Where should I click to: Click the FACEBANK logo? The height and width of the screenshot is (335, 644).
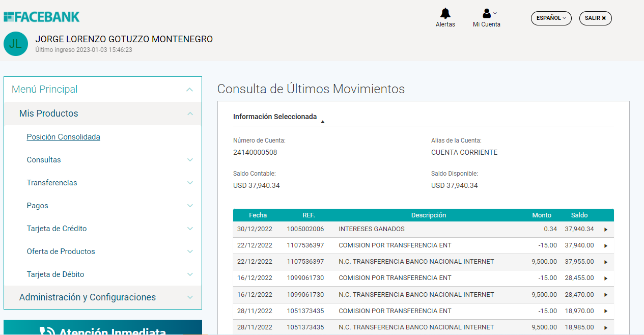(x=42, y=17)
